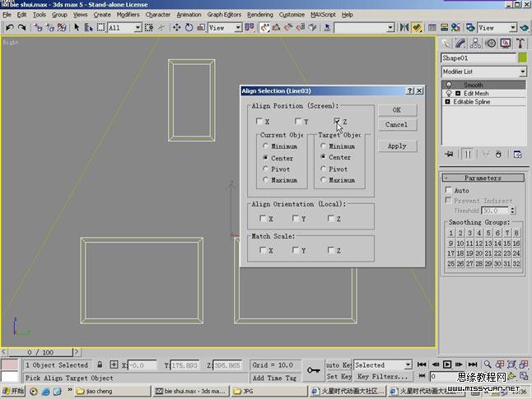Open Select by Name tool
532x399 pixels.
[88, 27]
